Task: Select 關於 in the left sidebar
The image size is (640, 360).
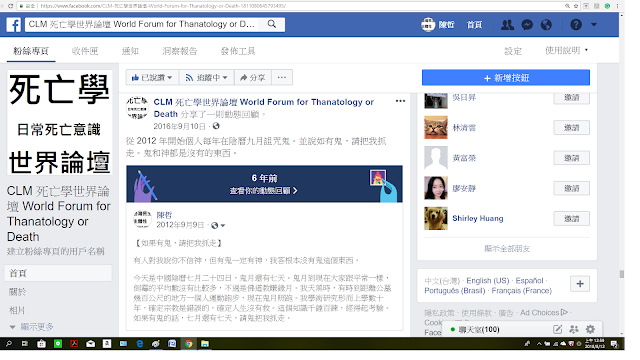Action: point(18,292)
